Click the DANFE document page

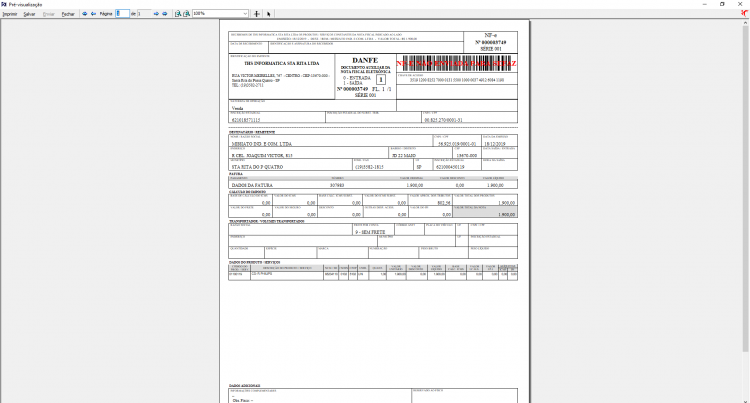(x=374, y=211)
